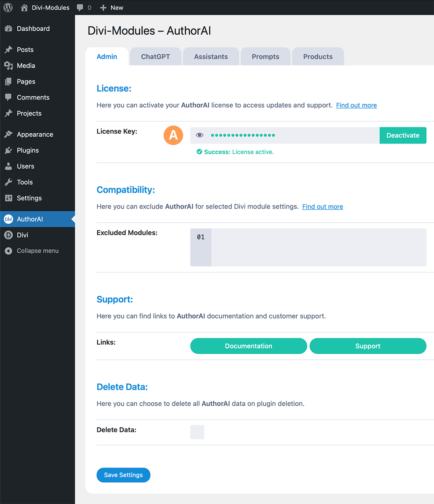Click the Posts pushpin icon
This screenshot has height=504, width=434.
9,49
